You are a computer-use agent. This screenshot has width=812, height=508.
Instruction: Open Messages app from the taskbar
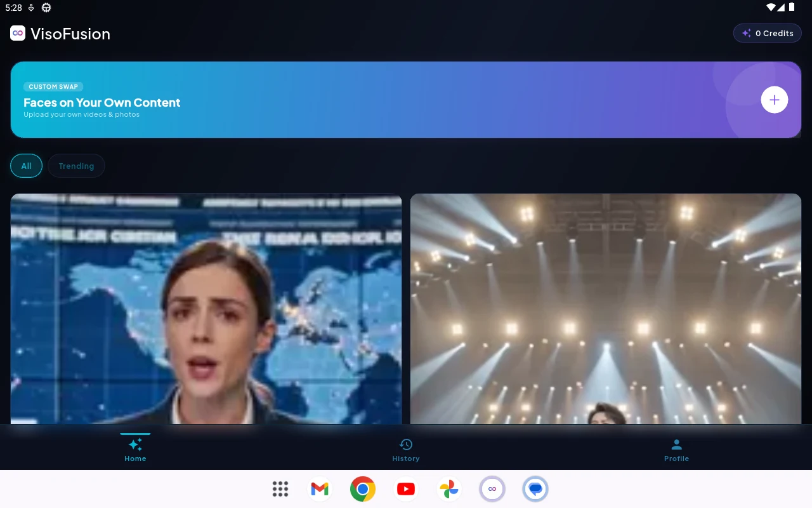pos(535,489)
